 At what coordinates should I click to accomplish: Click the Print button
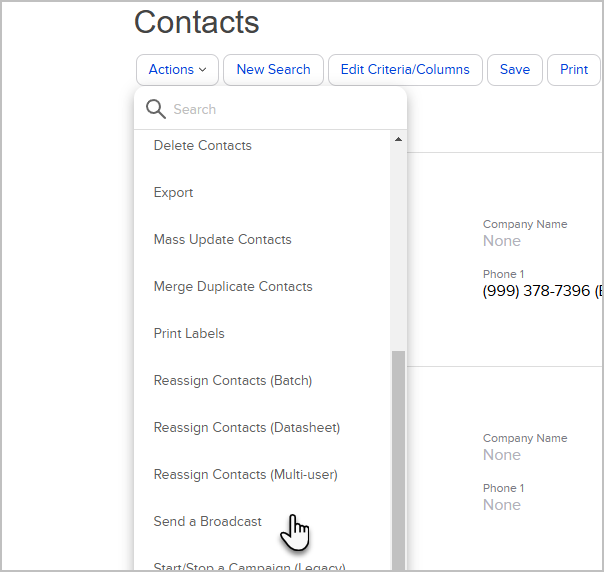[574, 70]
